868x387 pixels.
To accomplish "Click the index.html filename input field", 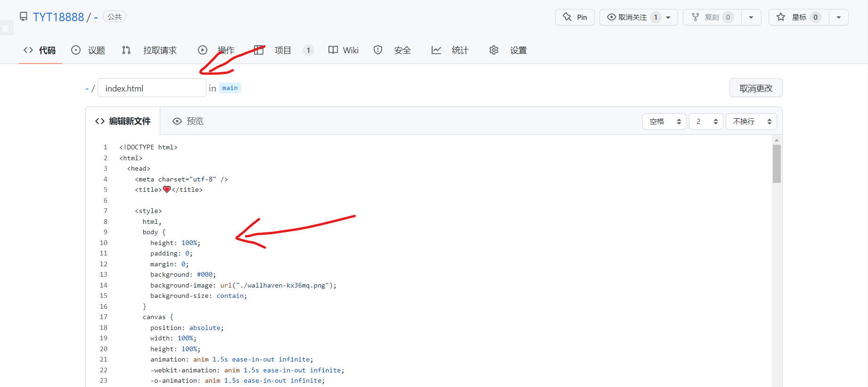I will coord(151,88).
